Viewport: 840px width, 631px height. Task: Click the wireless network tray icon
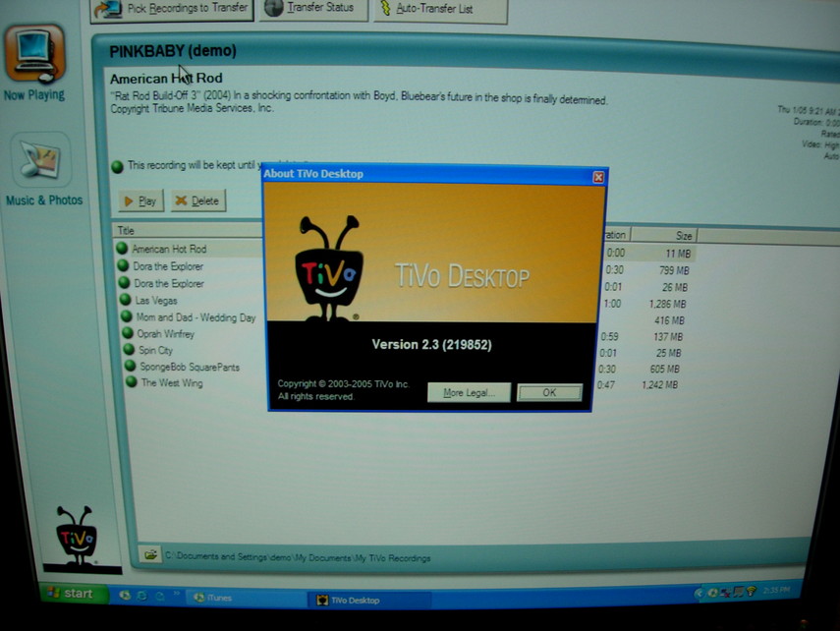[x=752, y=591]
